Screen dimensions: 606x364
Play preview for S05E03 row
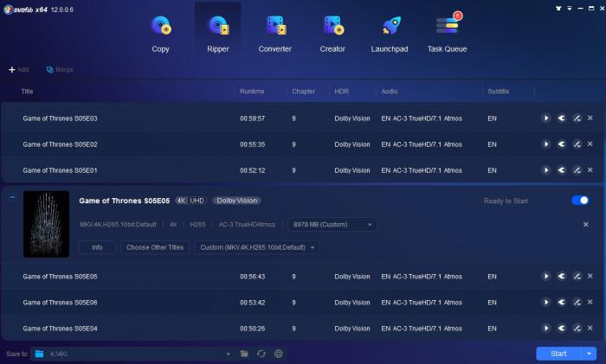click(x=546, y=118)
